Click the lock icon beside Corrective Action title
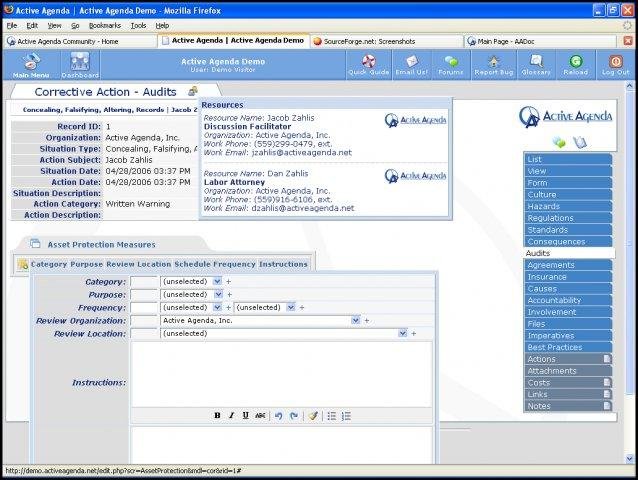 [x=193, y=91]
